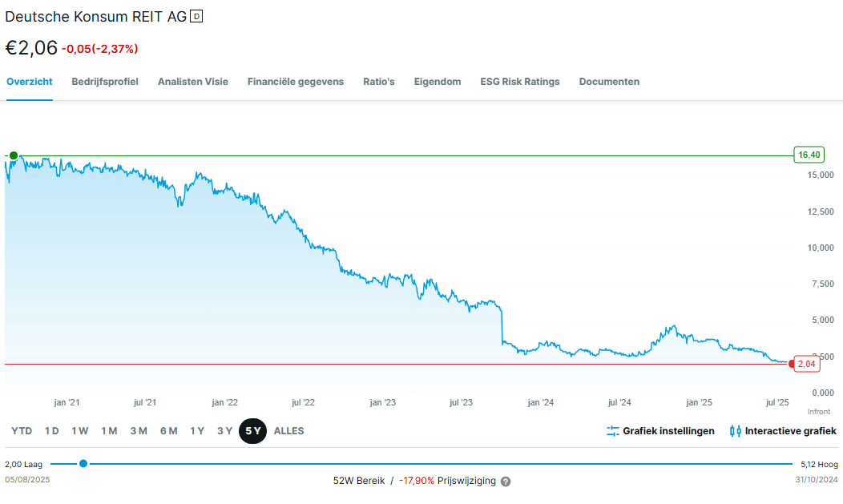Click the jul '22 axis label
This screenshot has width=843, height=504.
point(303,402)
